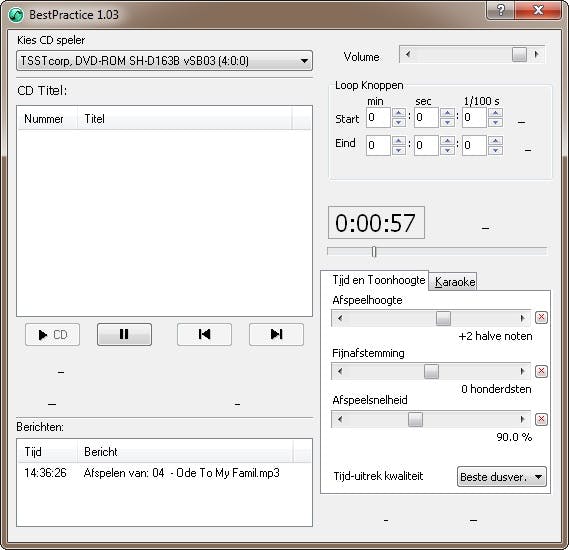The height and width of the screenshot is (550, 569).
Task: Skip to the next track
Action: pos(276,334)
